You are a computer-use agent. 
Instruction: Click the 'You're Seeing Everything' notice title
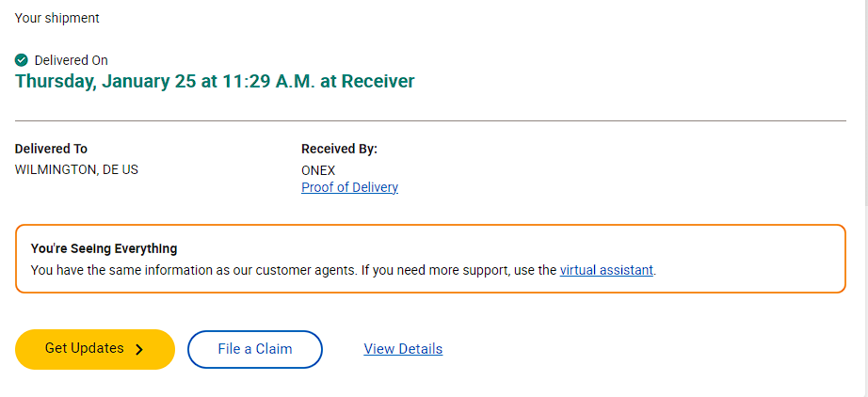(104, 248)
